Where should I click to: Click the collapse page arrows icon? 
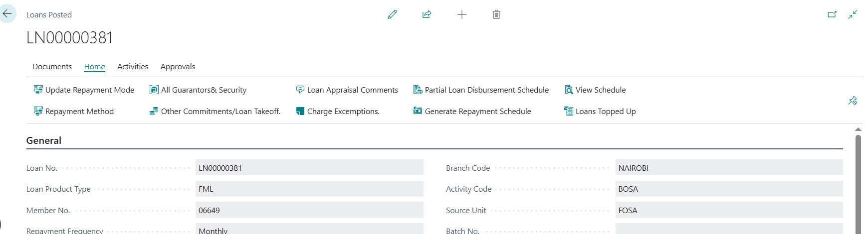click(853, 14)
